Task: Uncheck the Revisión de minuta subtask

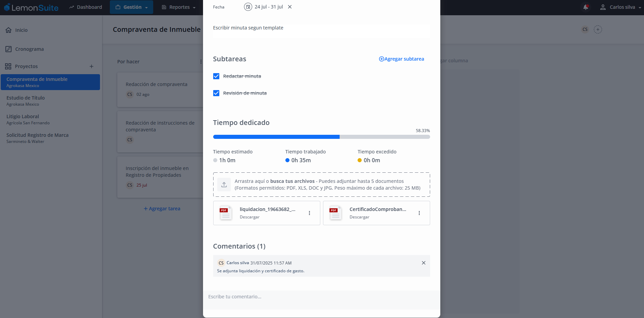Action: (x=216, y=93)
